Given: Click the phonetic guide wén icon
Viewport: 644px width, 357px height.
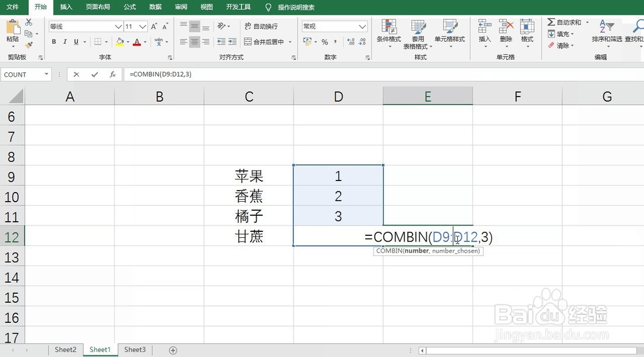Looking at the screenshot, I should (158, 42).
